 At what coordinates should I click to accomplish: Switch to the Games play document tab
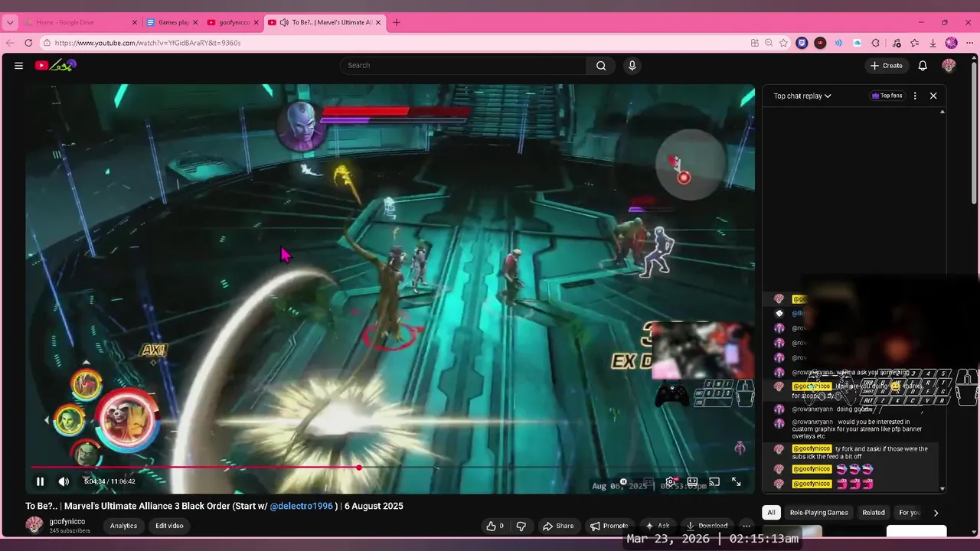(173, 22)
